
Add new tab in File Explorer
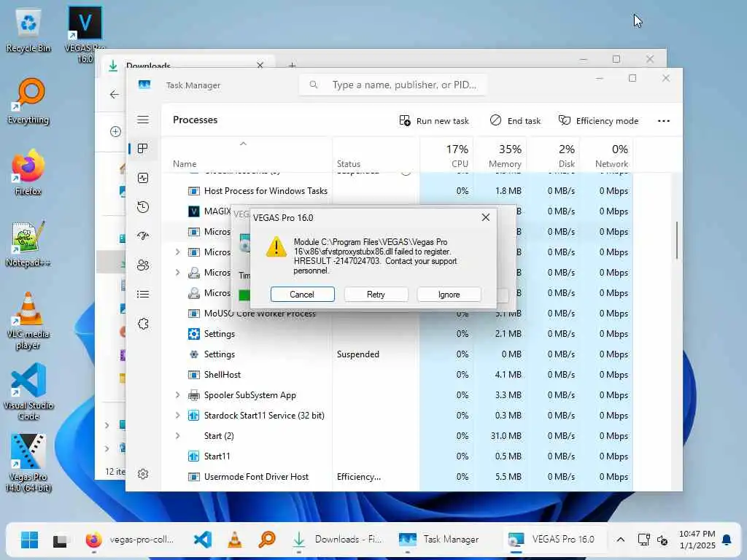pos(293,65)
